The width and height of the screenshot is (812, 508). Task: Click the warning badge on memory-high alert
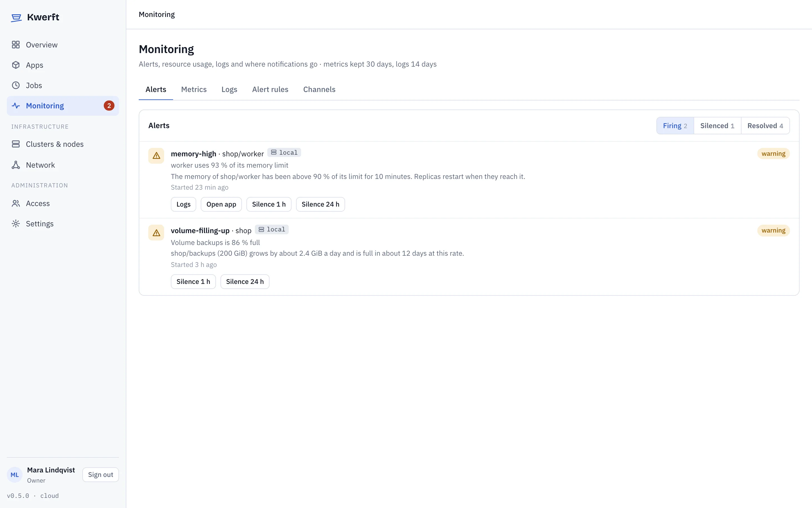click(x=773, y=154)
